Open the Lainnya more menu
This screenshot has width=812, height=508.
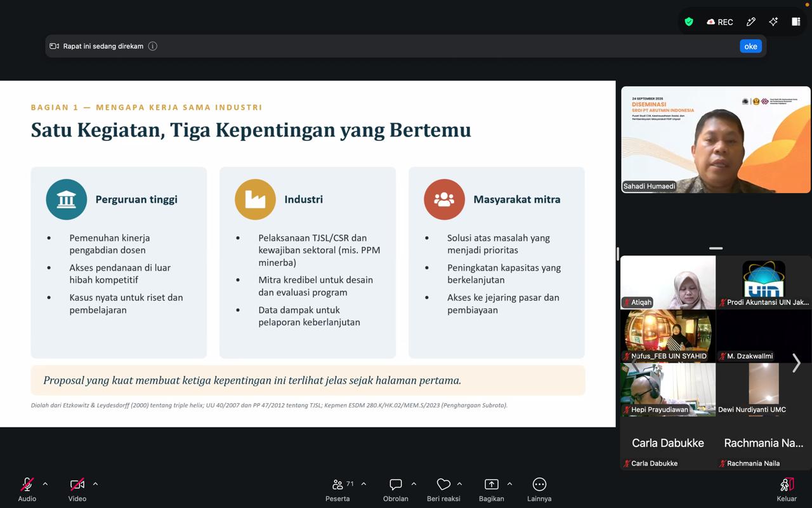[539, 490]
